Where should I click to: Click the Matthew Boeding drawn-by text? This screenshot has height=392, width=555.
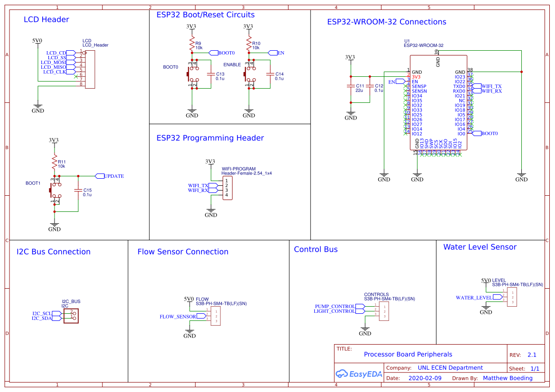[508, 378]
